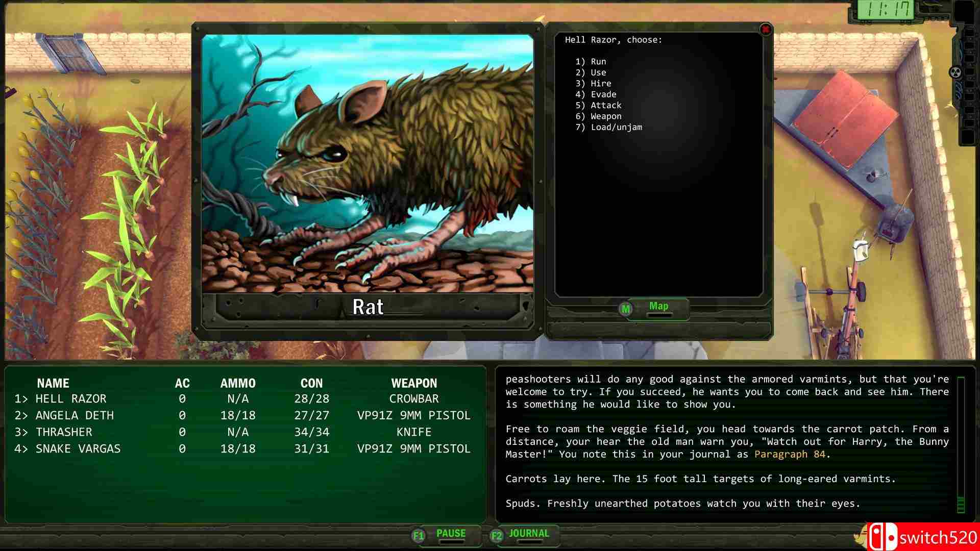
Task: Open the JOURNAL button
Action: pos(529,534)
